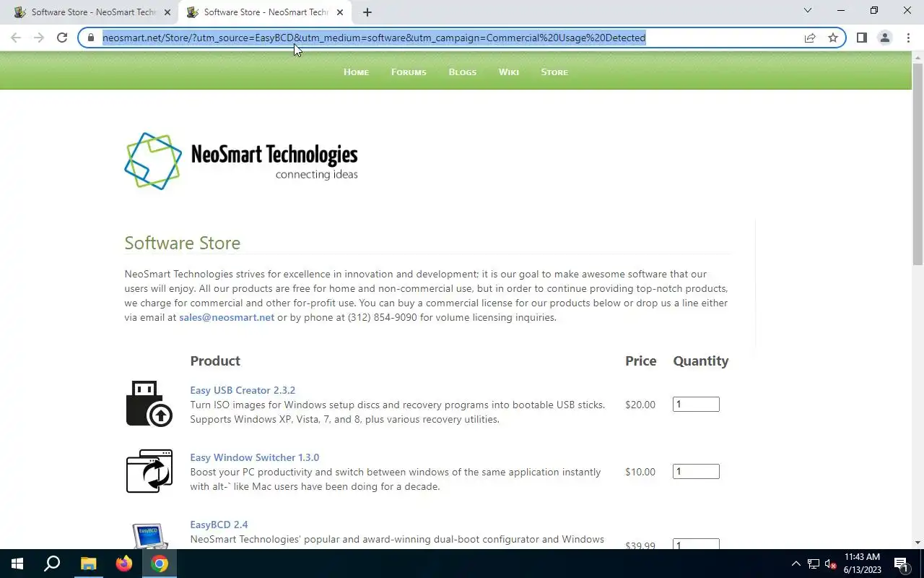The image size is (924, 578).
Task: View site information lock icon
Action: point(91,38)
